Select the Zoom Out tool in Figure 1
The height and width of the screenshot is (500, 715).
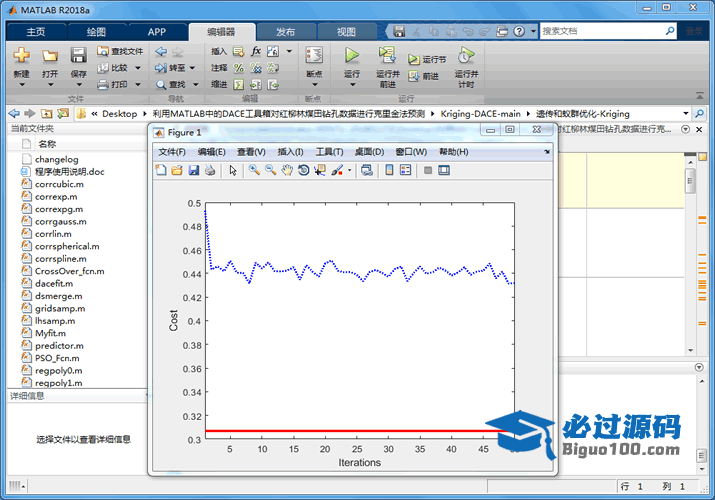coord(270,170)
